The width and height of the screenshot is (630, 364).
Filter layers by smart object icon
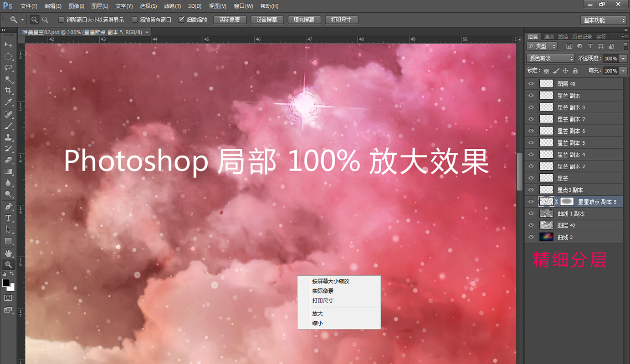point(611,46)
